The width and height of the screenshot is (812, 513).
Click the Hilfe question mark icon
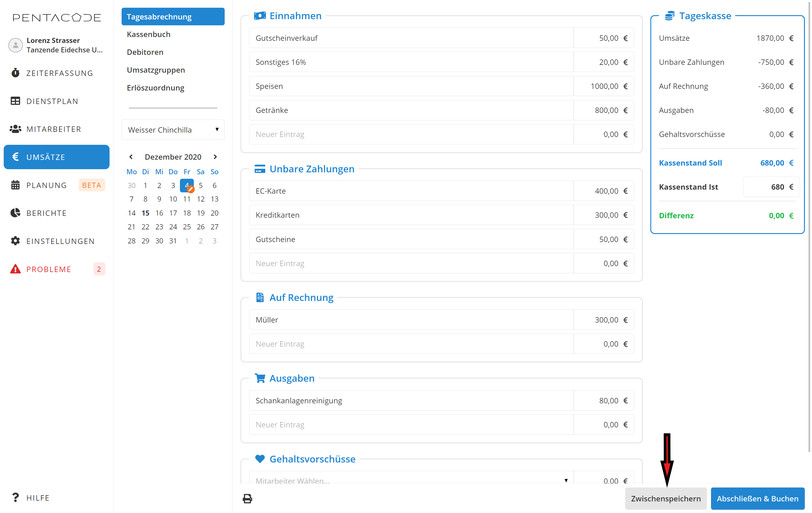coord(15,498)
